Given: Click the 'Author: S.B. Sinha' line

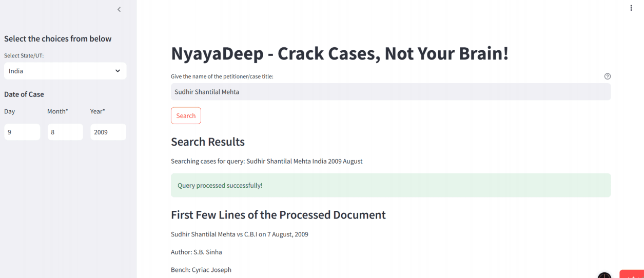Looking at the screenshot, I should 196,252.
